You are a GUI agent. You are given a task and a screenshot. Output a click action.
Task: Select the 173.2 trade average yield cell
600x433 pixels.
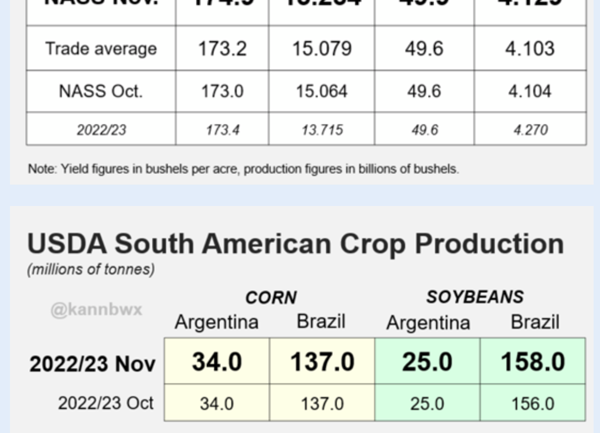click(222, 48)
